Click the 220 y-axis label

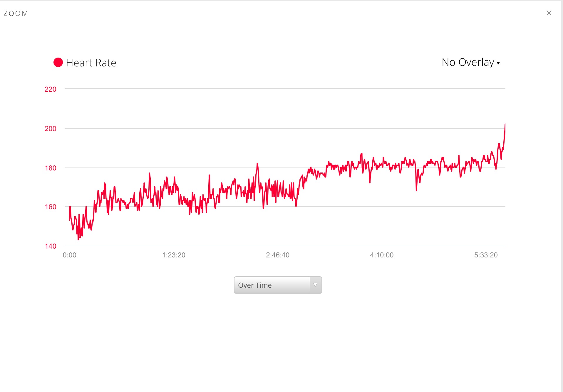[x=50, y=89]
